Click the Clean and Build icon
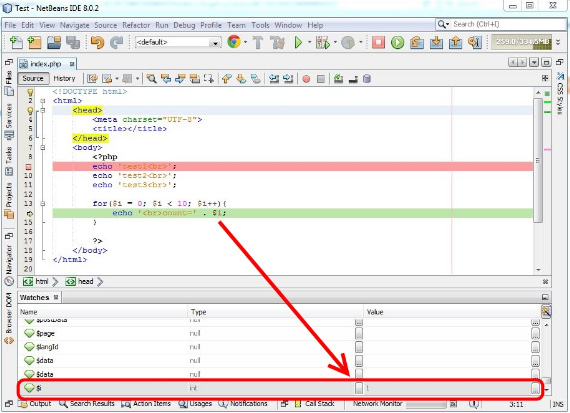570x413 pixels. [278, 43]
